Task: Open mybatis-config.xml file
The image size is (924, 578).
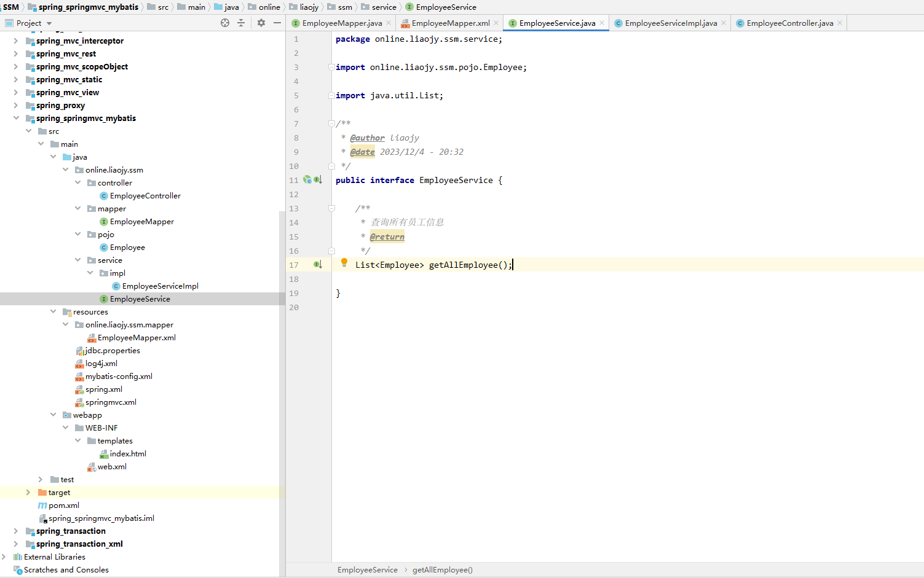Action: tap(119, 377)
